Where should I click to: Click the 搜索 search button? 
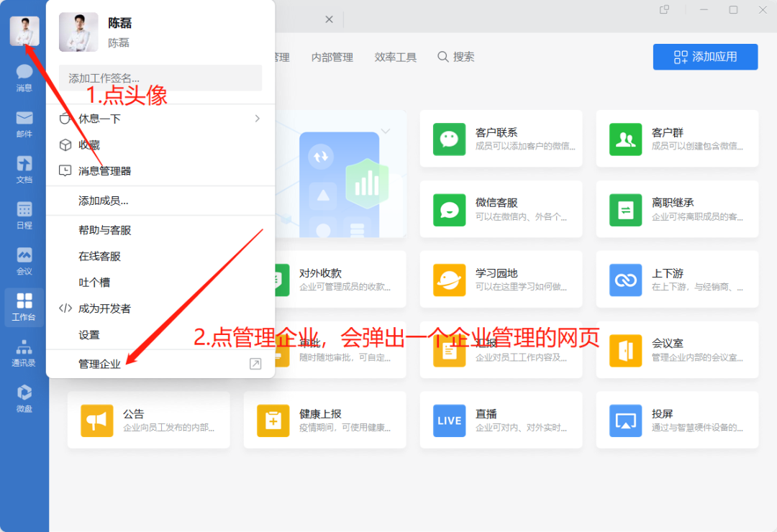456,57
